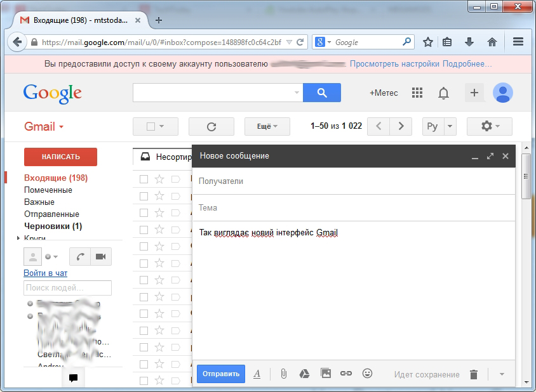Discard draft with the trash icon
Screen dimensions: 536x392
click(474, 374)
